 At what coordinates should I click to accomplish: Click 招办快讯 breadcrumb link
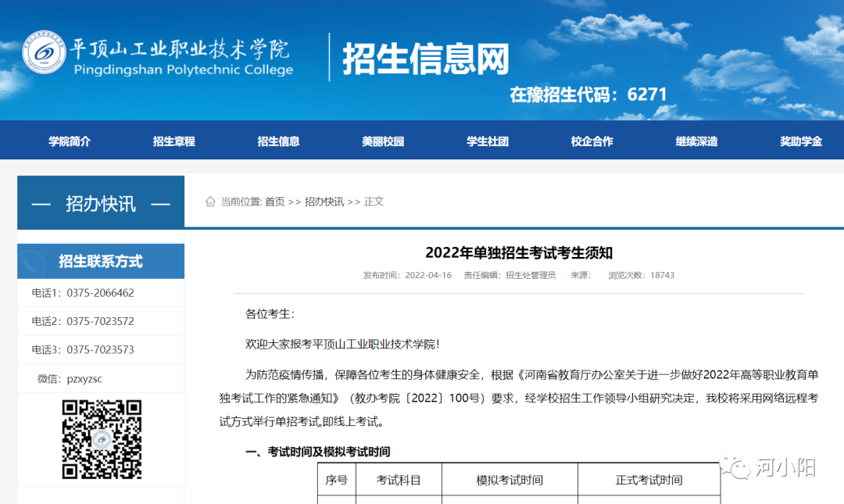point(324,202)
